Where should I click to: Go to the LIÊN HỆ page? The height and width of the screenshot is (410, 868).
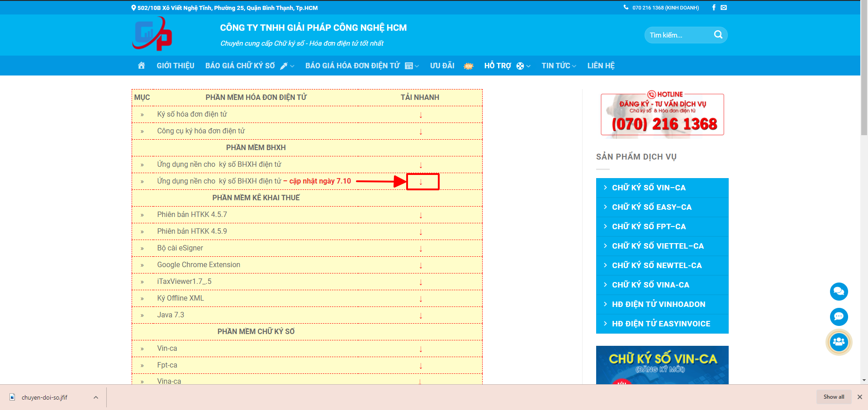pos(601,66)
